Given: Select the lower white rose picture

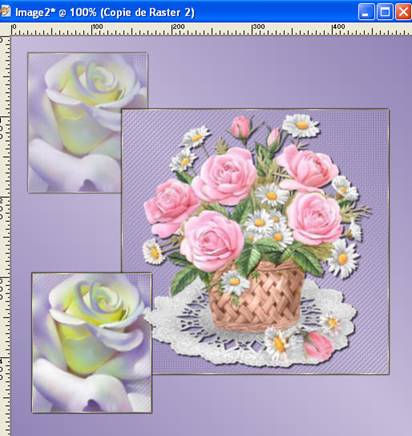Looking at the screenshot, I should pyautogui.click(x=92, y=343).
